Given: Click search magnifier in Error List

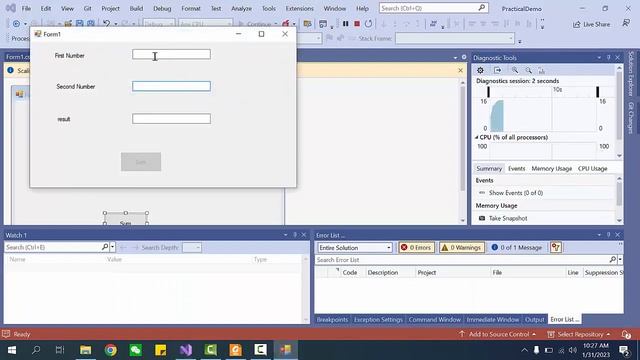Looking at the screenshot, I should [612, 260].
